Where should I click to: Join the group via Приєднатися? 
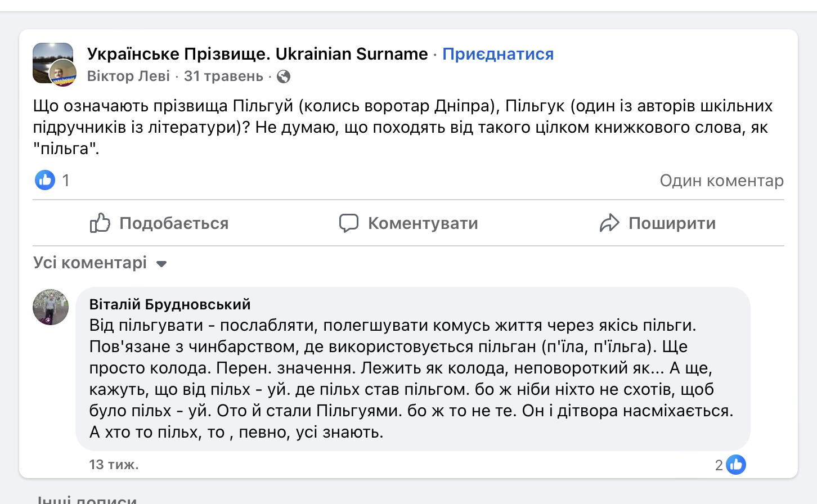click(x=498, y=54)
